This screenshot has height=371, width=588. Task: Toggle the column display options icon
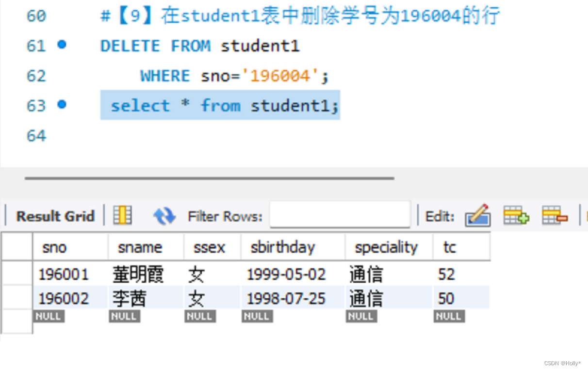[122, 215]
